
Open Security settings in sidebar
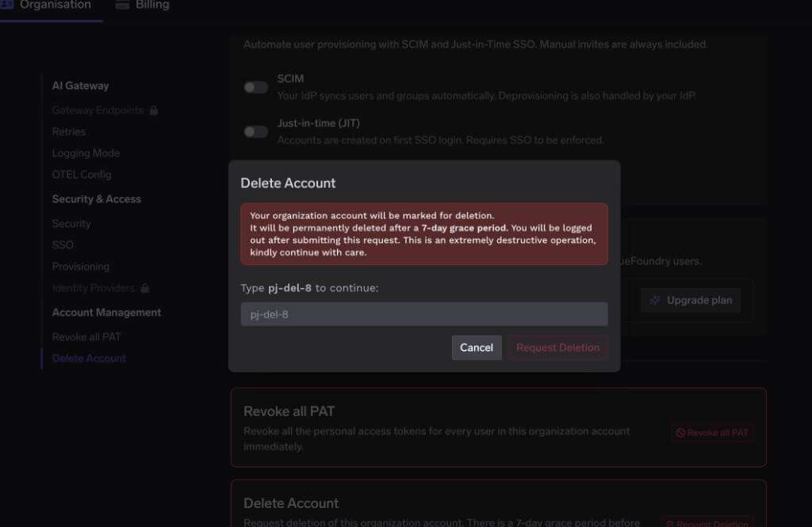(x=71, y=223)
